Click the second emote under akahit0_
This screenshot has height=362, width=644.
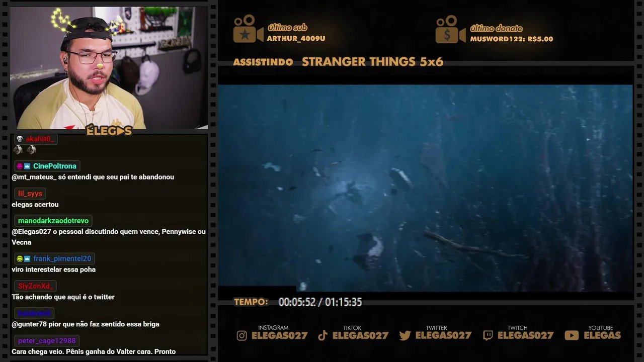click(31, 150)
